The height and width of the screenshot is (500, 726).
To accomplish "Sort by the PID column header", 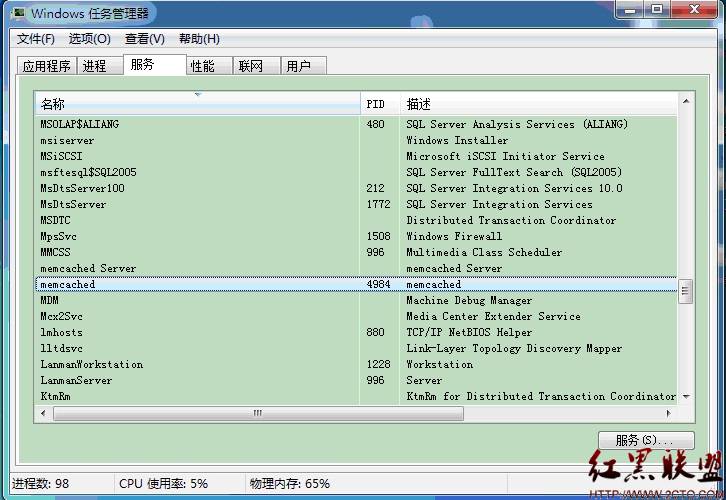I will pos(380,104).
